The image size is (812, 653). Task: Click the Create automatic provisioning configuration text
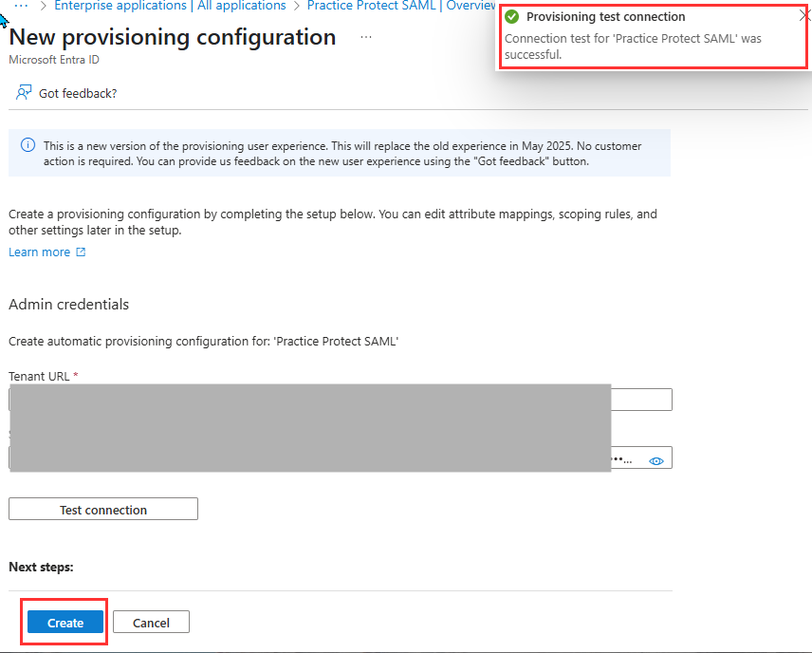204,341
